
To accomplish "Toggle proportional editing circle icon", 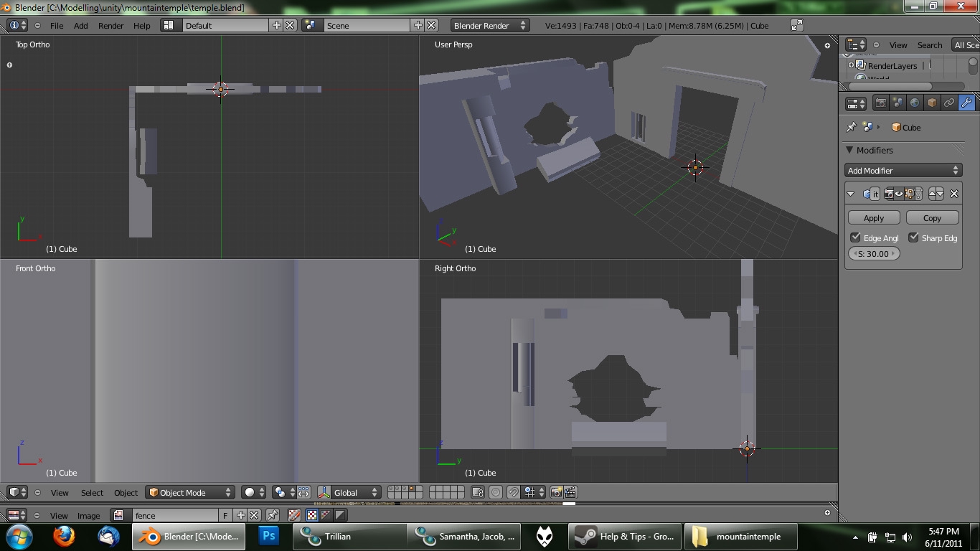I will [496, 493].
